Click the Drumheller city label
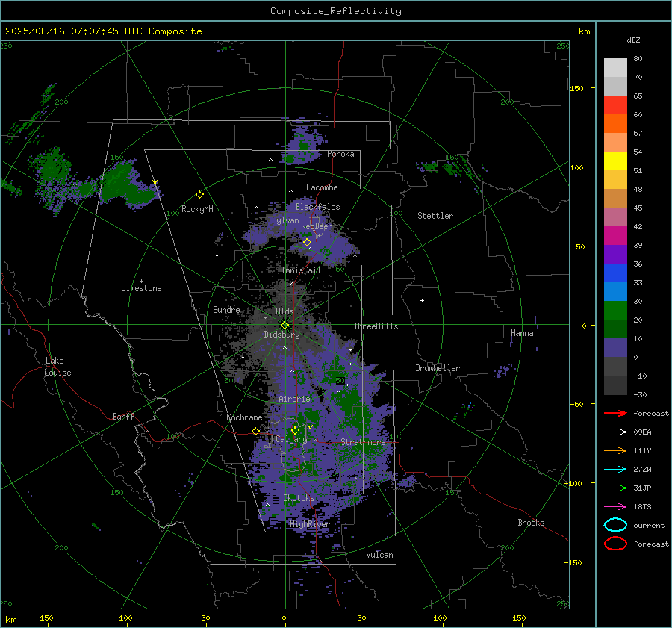The height and width of the screenshot is (628, 672). point(438,368)
